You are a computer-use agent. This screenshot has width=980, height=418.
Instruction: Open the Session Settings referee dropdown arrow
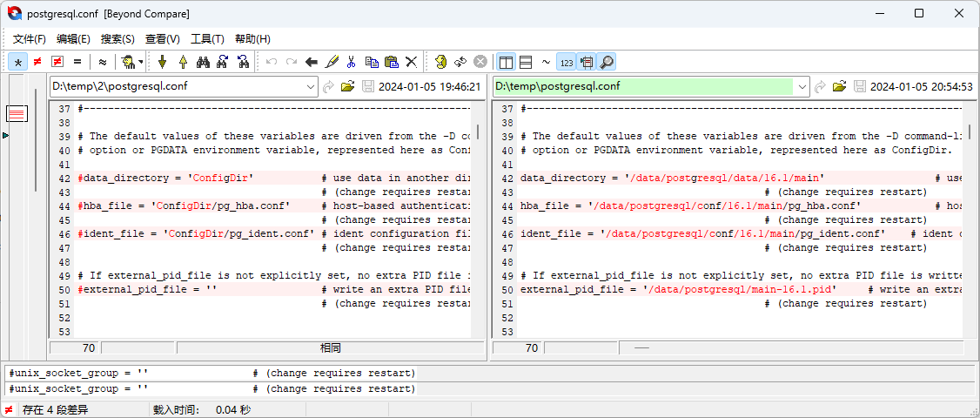[x=141, y=62]
